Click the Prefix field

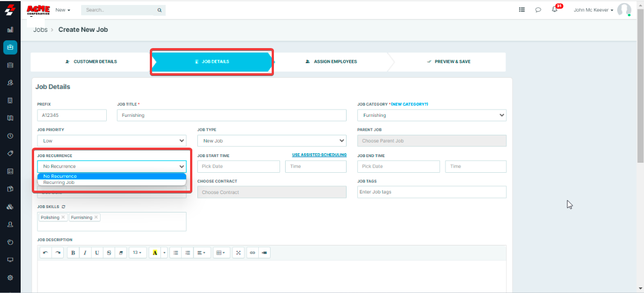click(x=72, y=116)
